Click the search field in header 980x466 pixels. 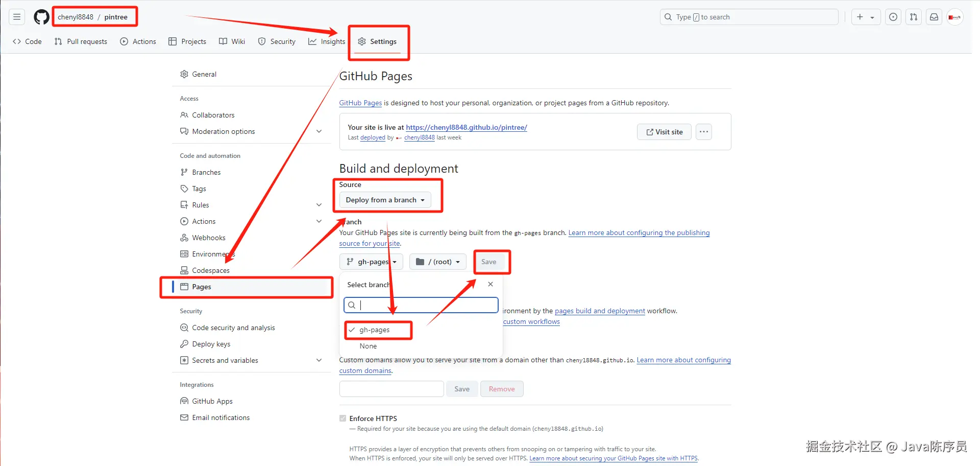(749, 17)
